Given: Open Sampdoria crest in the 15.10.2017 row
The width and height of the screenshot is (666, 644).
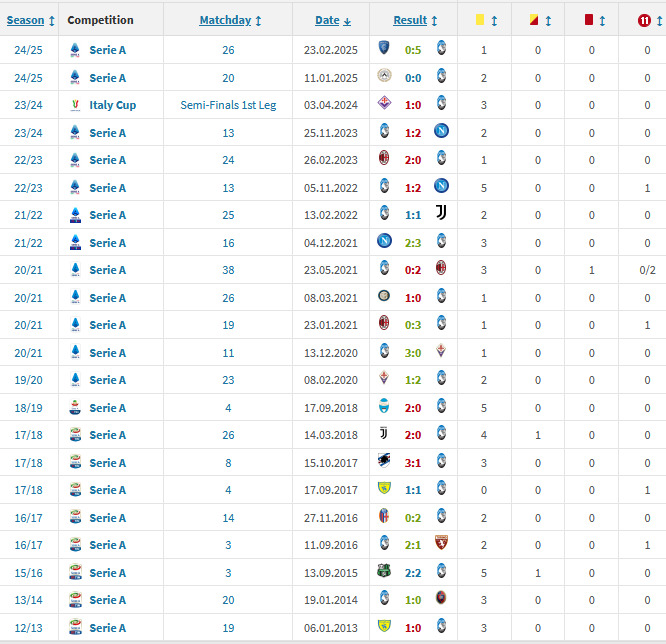Looking at the screenshot, I should pos(384,463).
